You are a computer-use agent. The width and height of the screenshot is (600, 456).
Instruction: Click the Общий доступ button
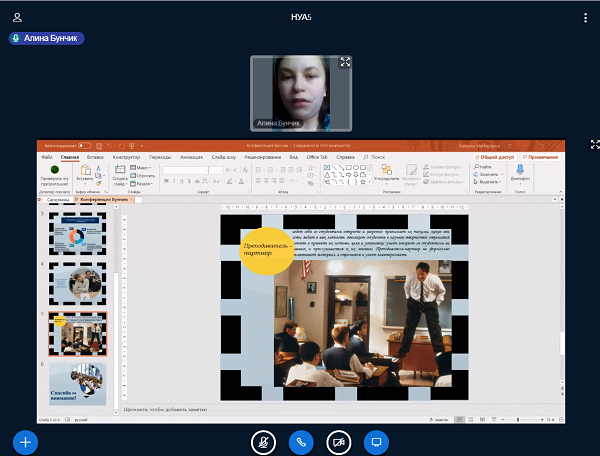(x=494, y=157)
